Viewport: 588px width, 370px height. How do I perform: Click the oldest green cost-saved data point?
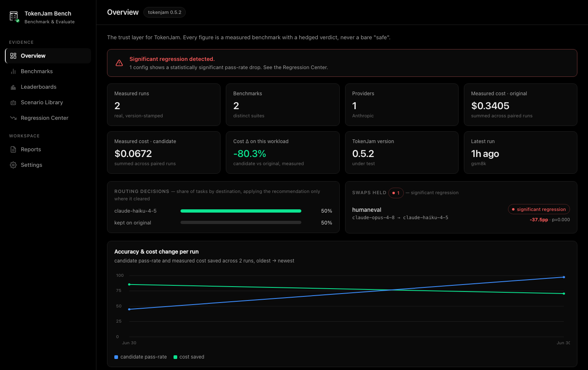point(129,285)
